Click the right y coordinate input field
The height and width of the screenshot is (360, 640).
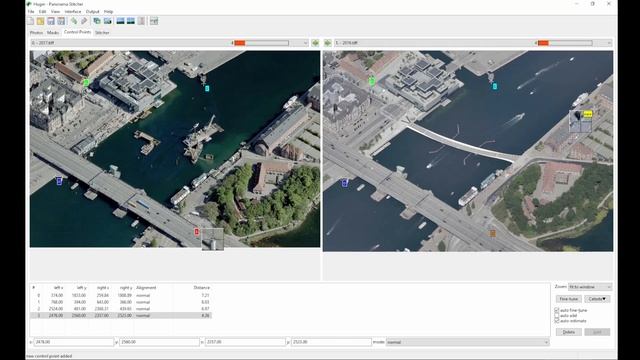pyautogui.click(x=331, y=342)
